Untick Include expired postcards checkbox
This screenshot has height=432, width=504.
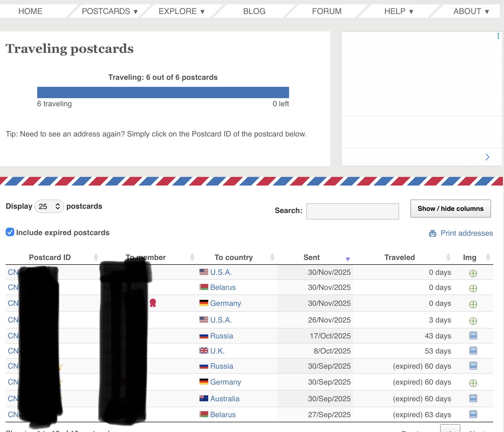pyautogui.click(x=10, y=232)
